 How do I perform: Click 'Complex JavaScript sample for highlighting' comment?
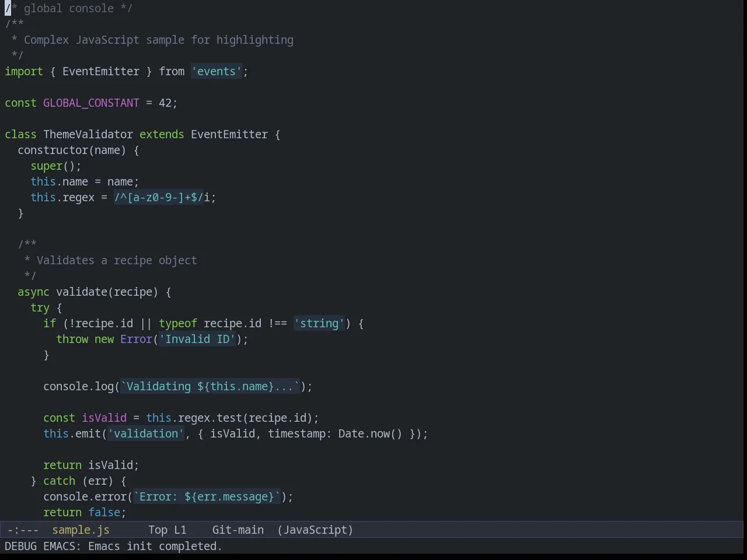pyautogui.click(x=159, y=40)
